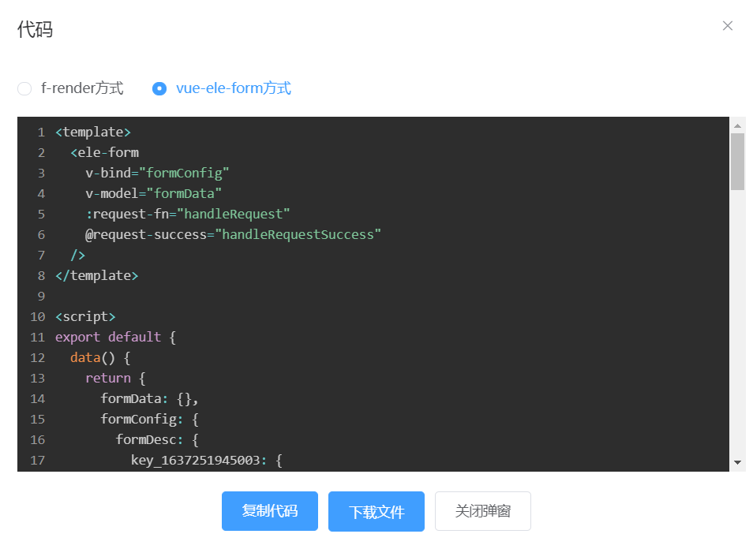Click the <script> code line
753x560 pixels.
[x=85, y=317]
